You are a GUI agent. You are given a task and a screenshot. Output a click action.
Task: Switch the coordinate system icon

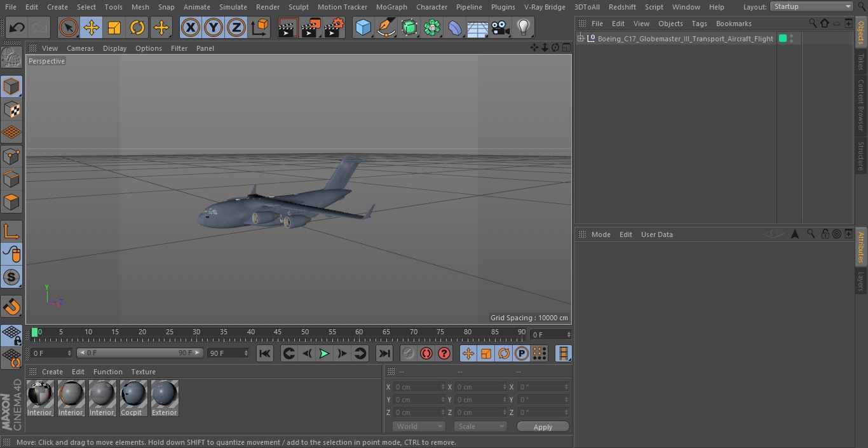coord(260,27)
